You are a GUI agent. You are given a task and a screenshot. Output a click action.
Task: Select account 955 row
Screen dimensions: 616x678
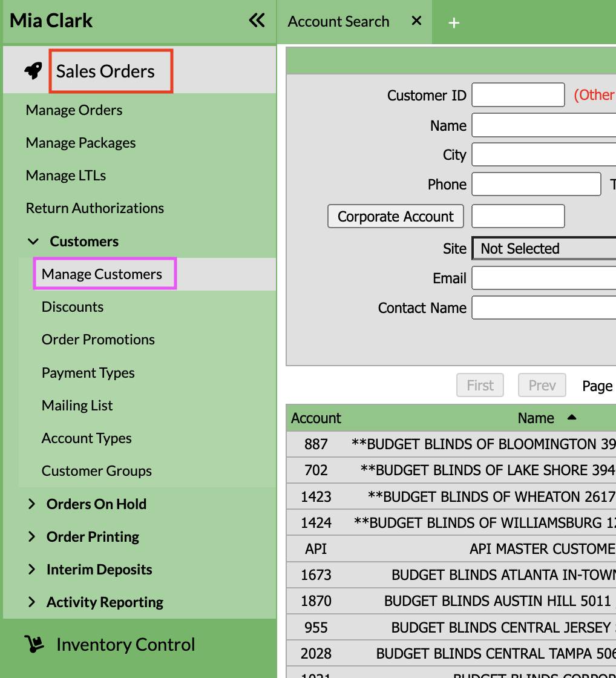coord(451,627)
